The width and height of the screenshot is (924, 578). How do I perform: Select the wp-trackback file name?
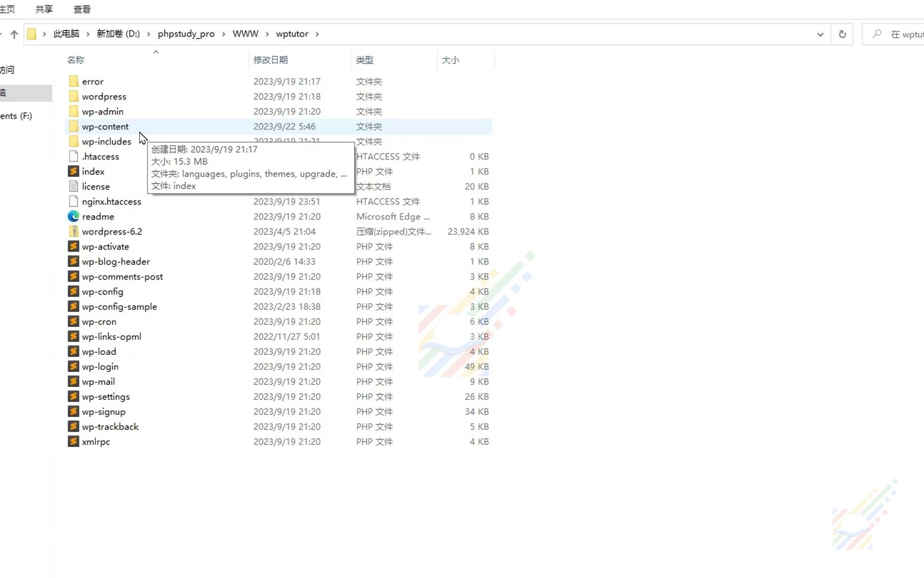coord(110,427)
